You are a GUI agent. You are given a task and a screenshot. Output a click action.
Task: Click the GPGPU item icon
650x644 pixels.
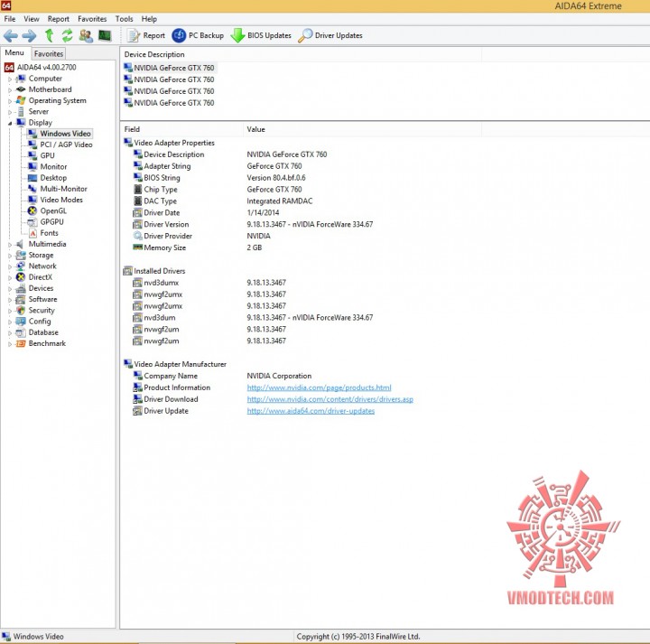click(32, 222)
